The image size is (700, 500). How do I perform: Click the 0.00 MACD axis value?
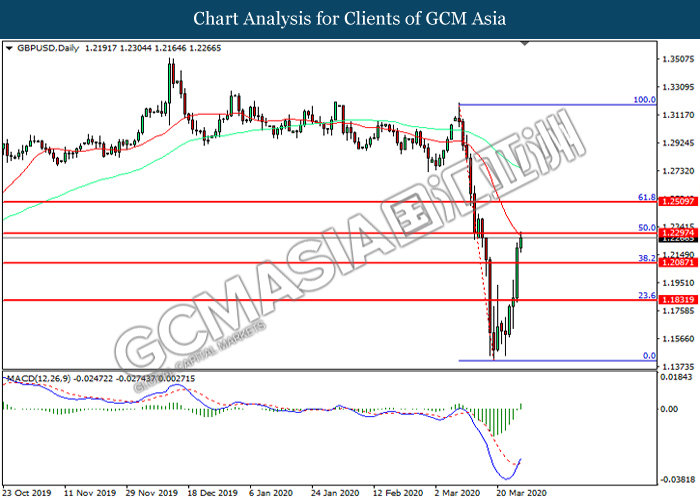tap(669, 409)
